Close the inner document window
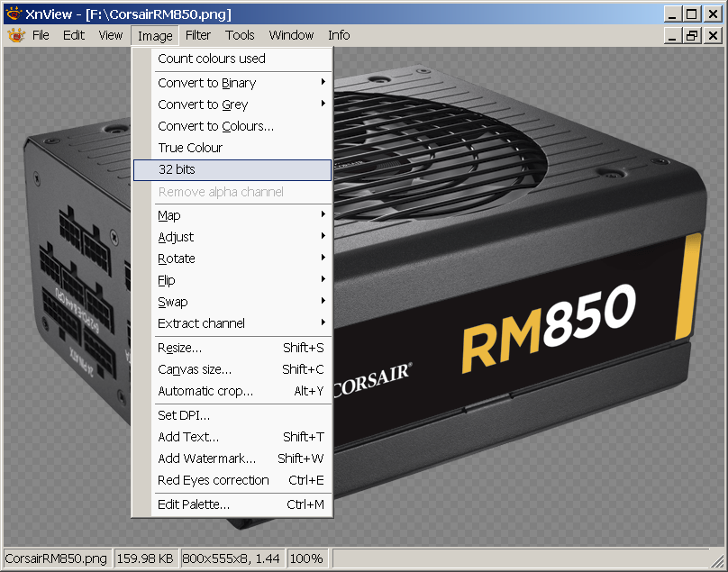 coord(712,35)
